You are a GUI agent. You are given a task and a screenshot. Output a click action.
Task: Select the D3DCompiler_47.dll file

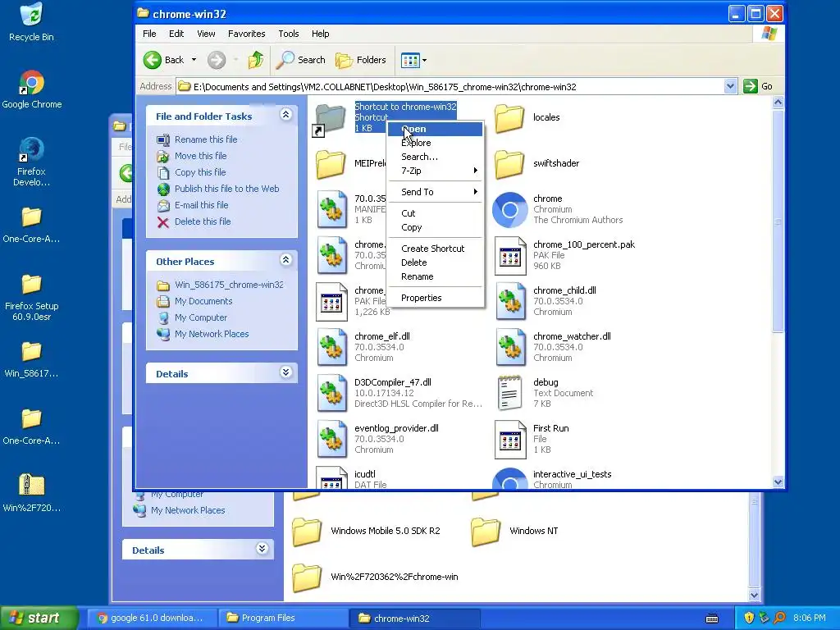pyautogui.click(x=399, y=394)
